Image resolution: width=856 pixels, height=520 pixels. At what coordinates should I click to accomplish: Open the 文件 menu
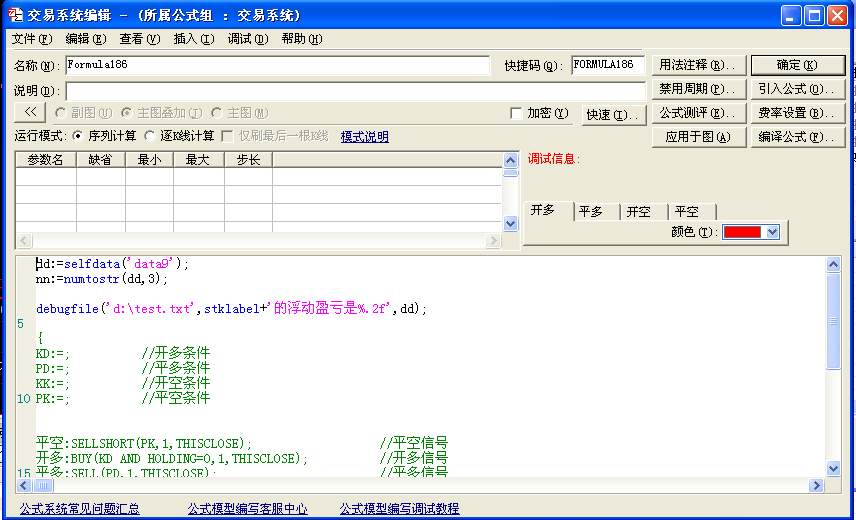(x=31, y=39)
